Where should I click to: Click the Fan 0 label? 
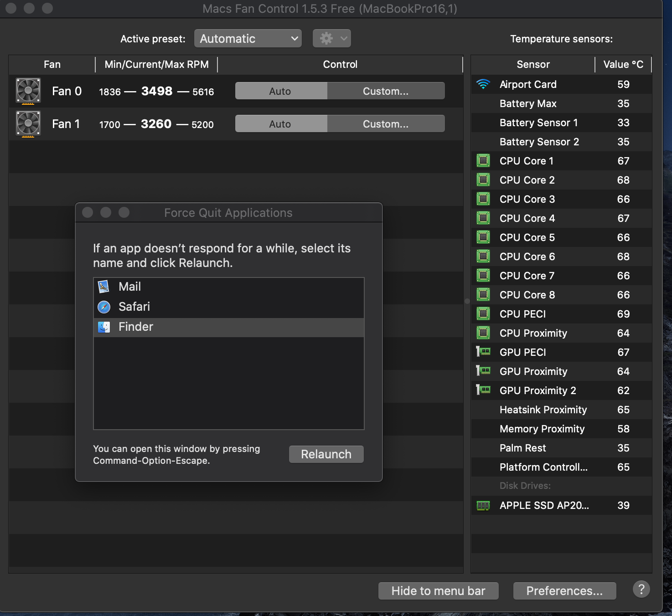pos(67,91)
